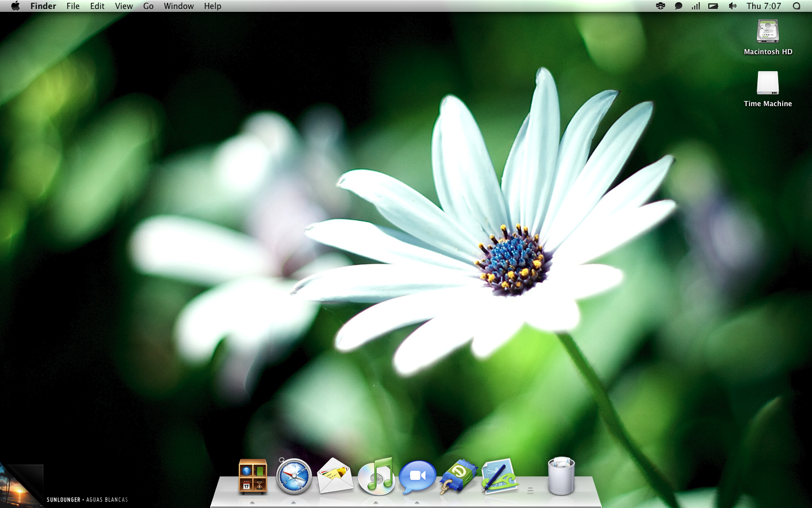Open the Help menu

coord(213,6)
